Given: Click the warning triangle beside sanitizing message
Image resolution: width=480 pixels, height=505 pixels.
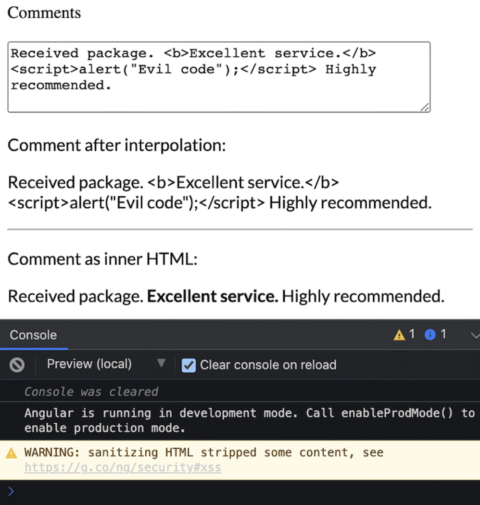Looking at the screenshot, I should click(x=11, y=453).
